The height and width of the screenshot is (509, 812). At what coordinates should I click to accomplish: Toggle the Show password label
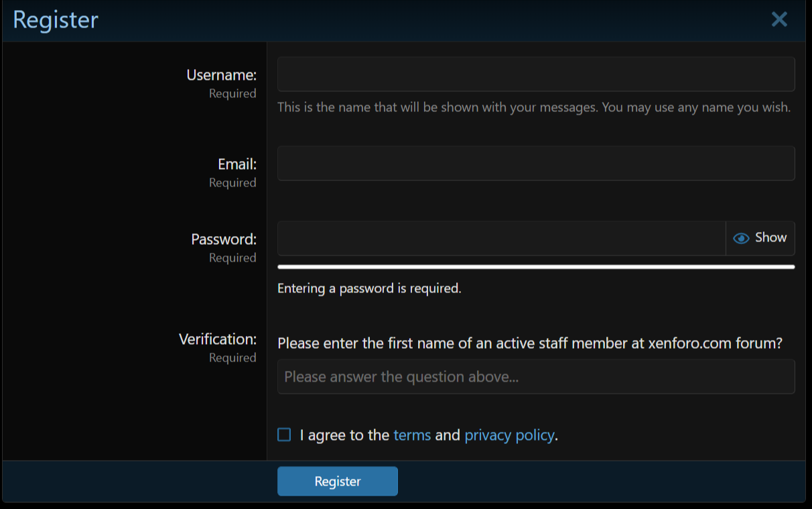[x=770, y=238]
